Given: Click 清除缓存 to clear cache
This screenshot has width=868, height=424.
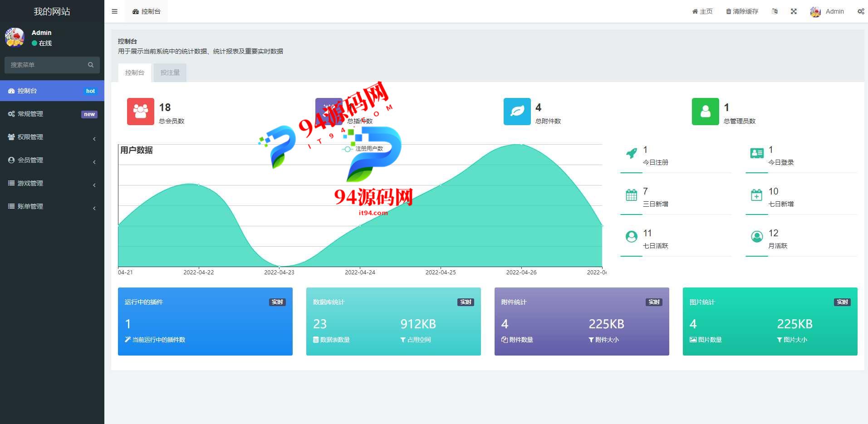Looking at the screenshot, I should tap(742, 11).
